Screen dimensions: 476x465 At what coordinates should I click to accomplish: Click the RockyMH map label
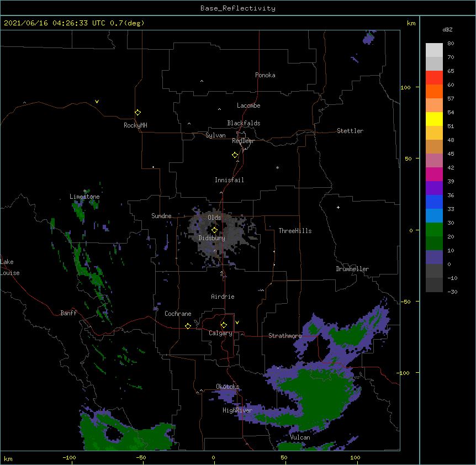pos(135,125)
